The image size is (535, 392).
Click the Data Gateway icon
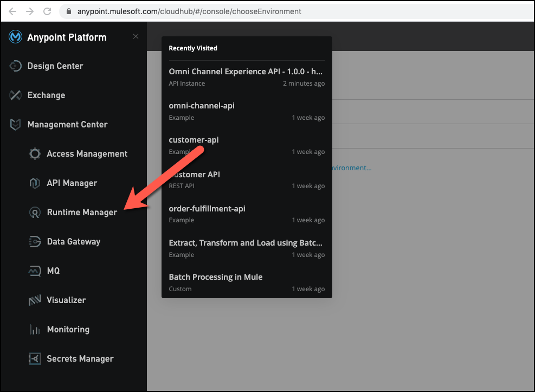coord(35,242)
